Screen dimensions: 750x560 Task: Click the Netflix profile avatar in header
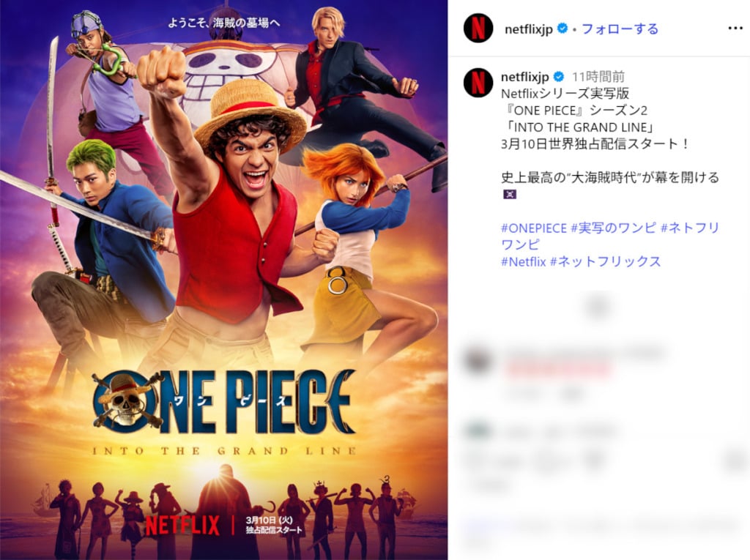click(x=478, y=28)
